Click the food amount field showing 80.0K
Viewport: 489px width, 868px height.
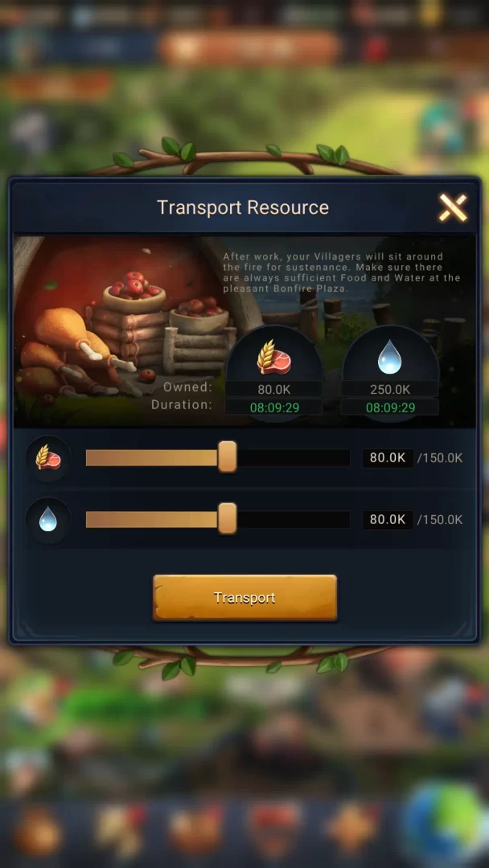pos(388,458)
